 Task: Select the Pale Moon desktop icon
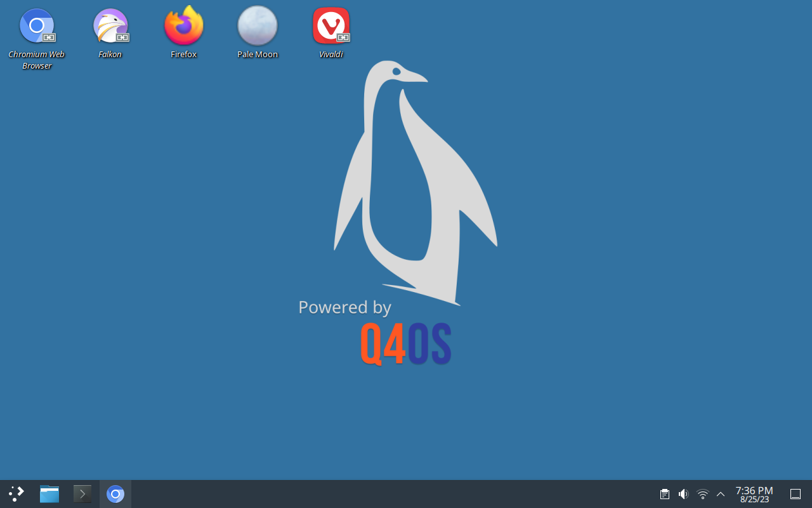tap(258, 26)
